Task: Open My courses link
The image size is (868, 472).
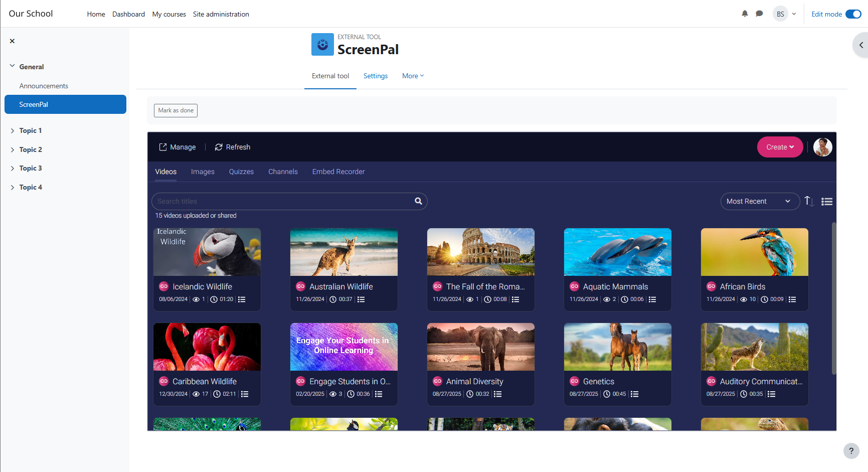Action: 169,14
